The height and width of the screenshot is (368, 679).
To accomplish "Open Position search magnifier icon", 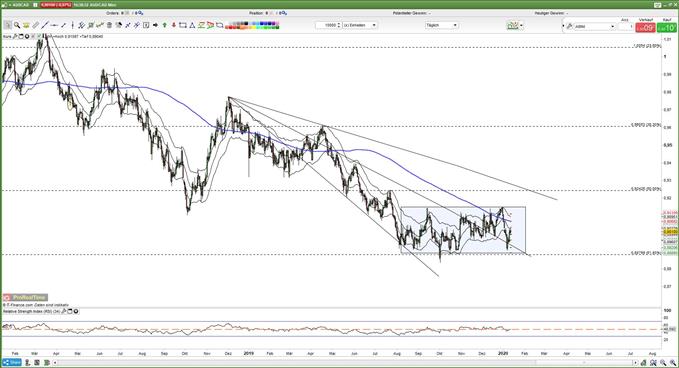I will click(x=284, y=13).
